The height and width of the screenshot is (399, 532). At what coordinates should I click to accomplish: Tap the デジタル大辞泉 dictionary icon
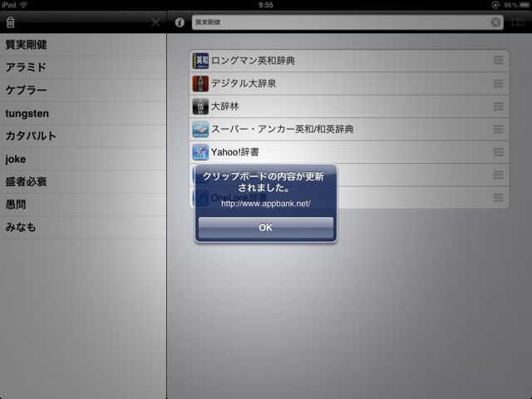200,83
